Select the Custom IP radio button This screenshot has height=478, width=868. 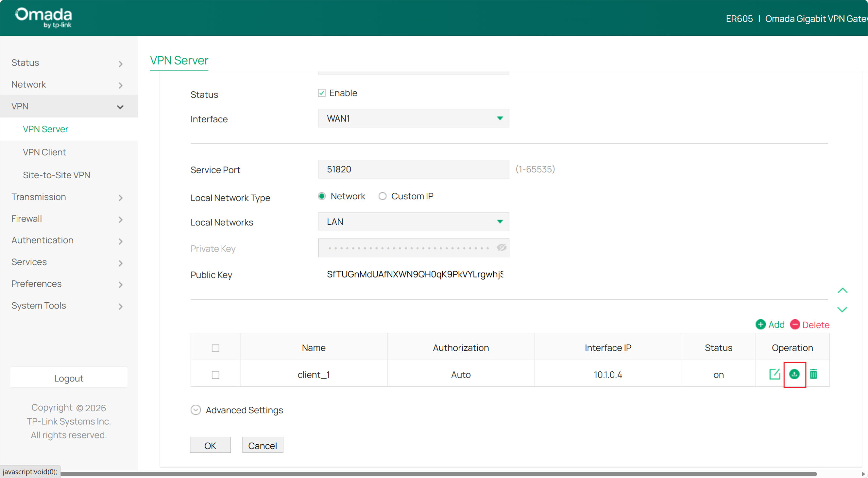(x=382, y=196)
